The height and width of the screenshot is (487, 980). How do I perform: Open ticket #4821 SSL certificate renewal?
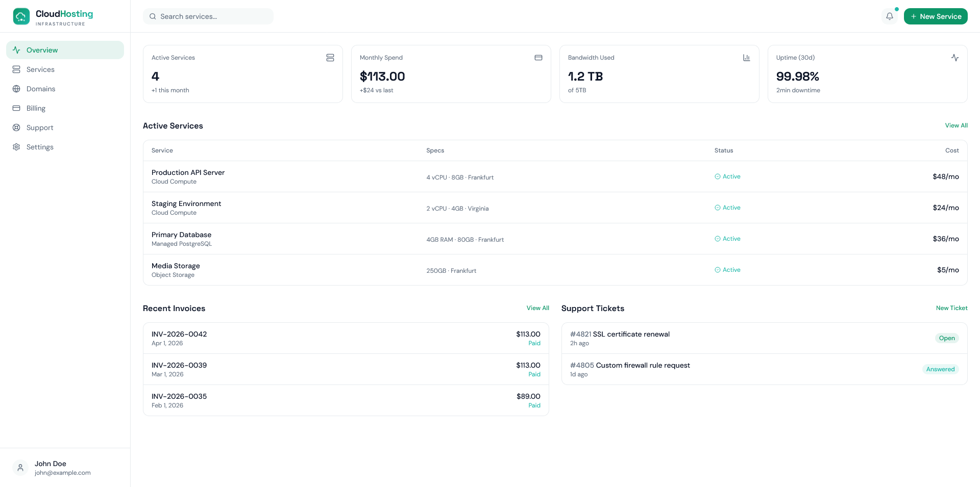pos(620,335)
